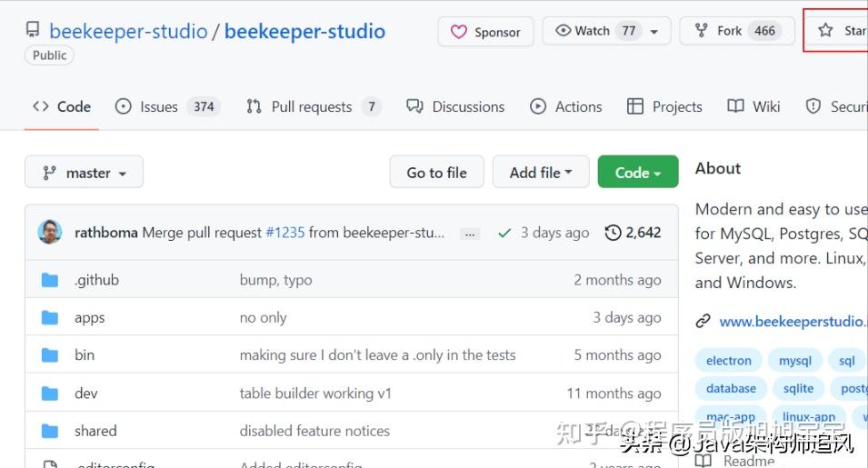Open the shared folder
Screen dimensions: 868x468
pyautogui.click(x=95, y=431)
